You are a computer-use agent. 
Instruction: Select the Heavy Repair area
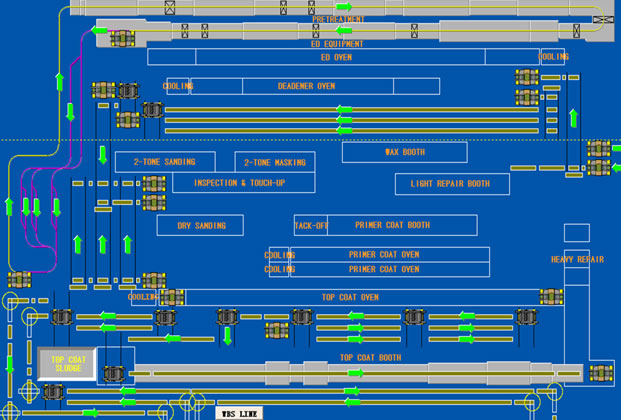[577, 260]
